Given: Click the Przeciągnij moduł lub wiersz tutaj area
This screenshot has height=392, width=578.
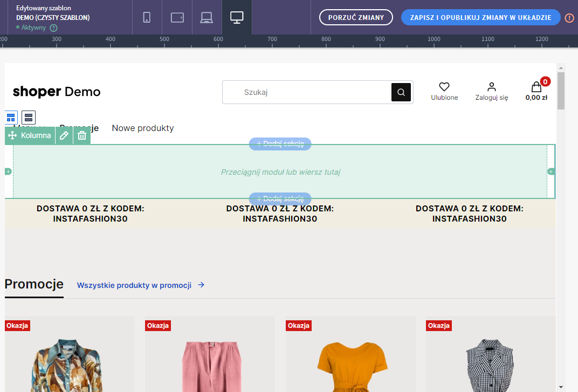Looking at the screenshot, I should tap(280, 172).
